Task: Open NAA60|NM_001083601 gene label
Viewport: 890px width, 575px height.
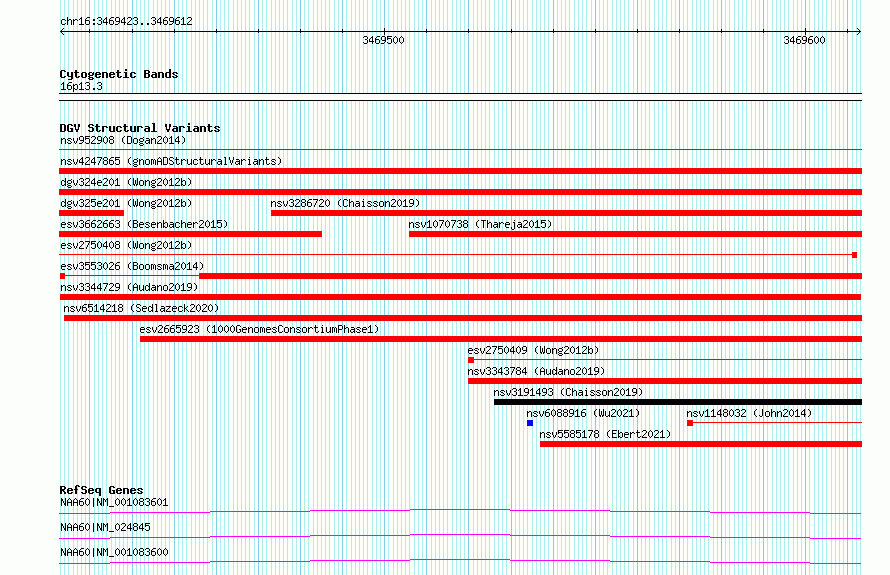Action: point(114,502)
